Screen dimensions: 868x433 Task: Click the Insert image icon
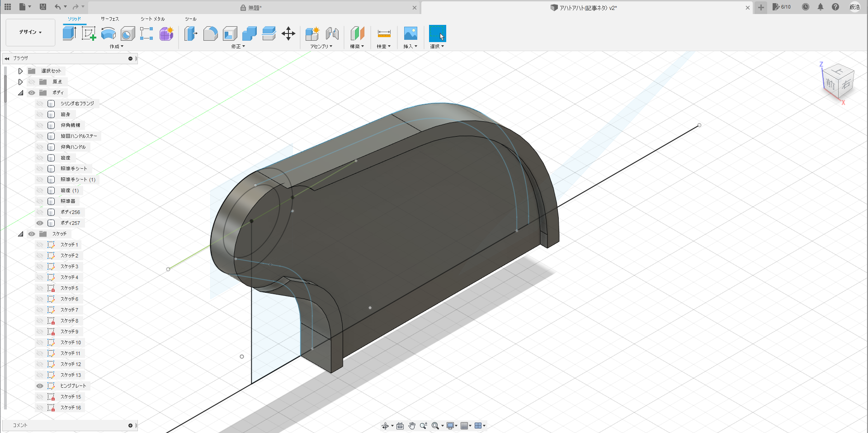410,33
